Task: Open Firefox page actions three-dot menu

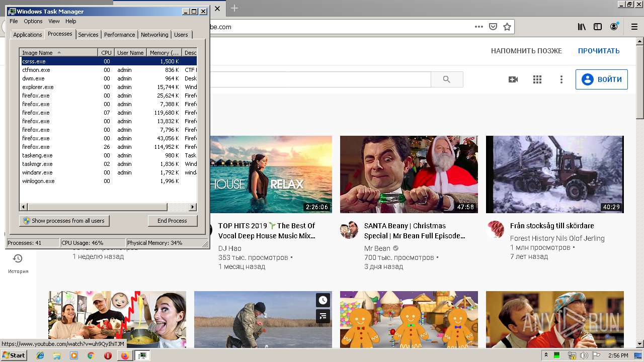Action: (479, 27)
